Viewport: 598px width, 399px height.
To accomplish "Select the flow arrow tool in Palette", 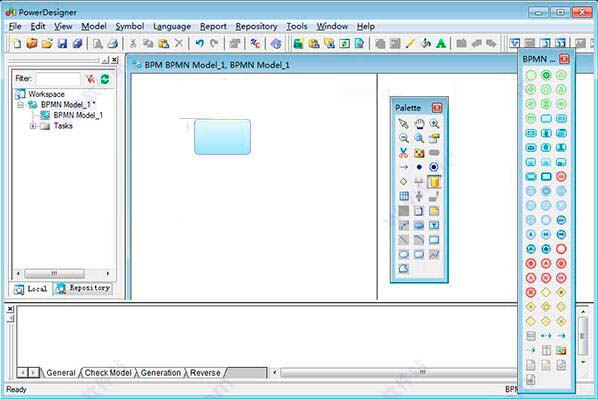I will (403, 167).
